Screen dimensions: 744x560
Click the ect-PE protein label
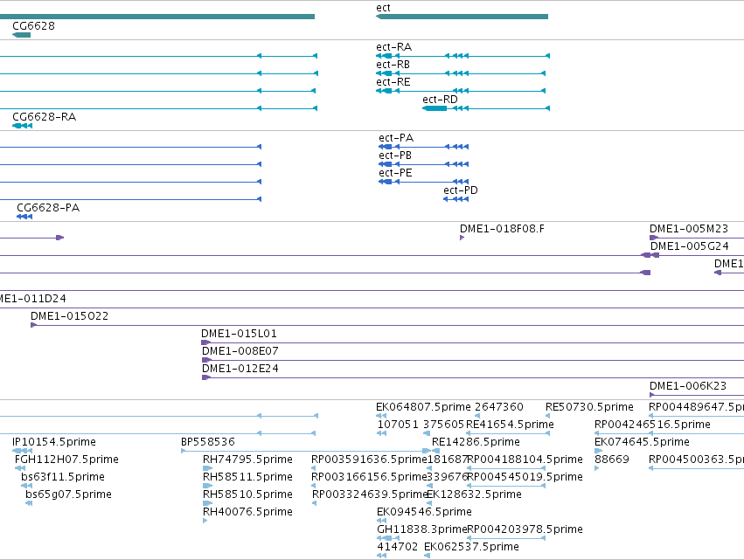395,173
